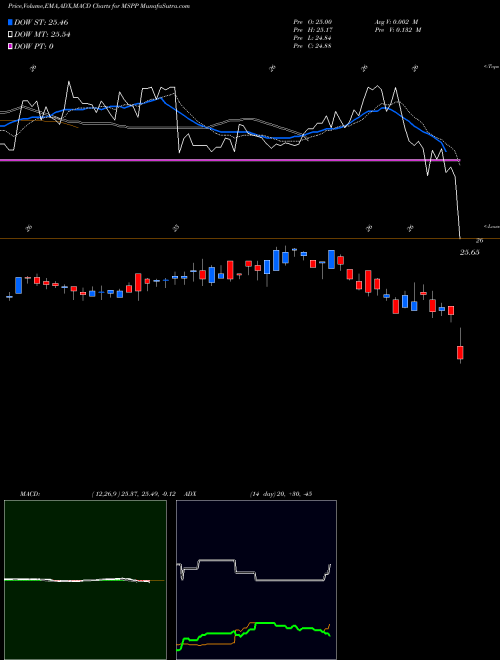Click the blue DOW ST legend swatch
The image size is (500, 660).
(10, 22)
